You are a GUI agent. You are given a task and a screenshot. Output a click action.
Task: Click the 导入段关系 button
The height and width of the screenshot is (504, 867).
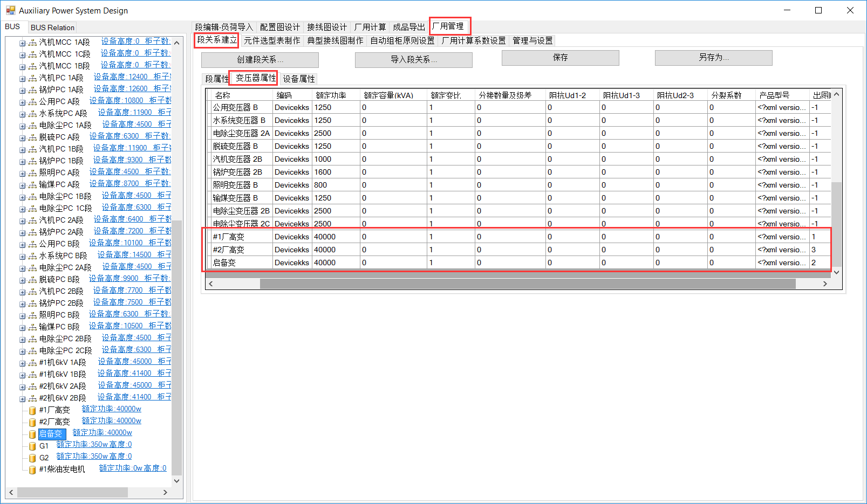coord(414,59)
